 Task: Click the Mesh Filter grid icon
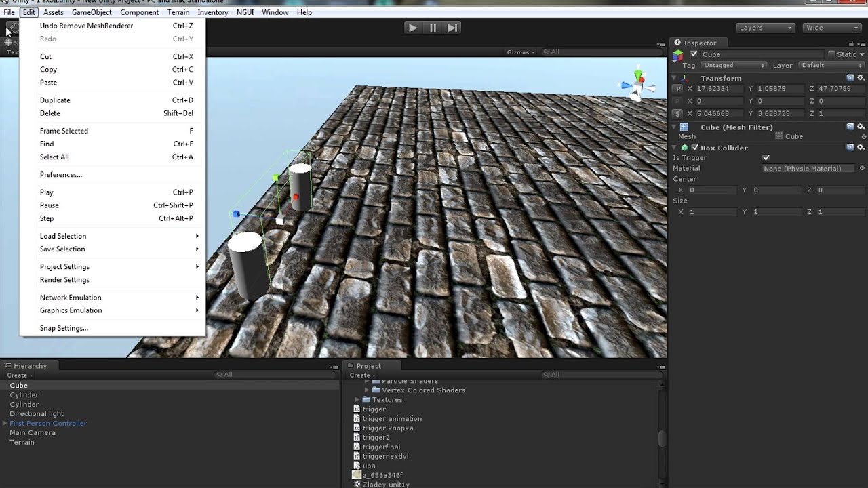pyautogui.click(x=684, y=127)
